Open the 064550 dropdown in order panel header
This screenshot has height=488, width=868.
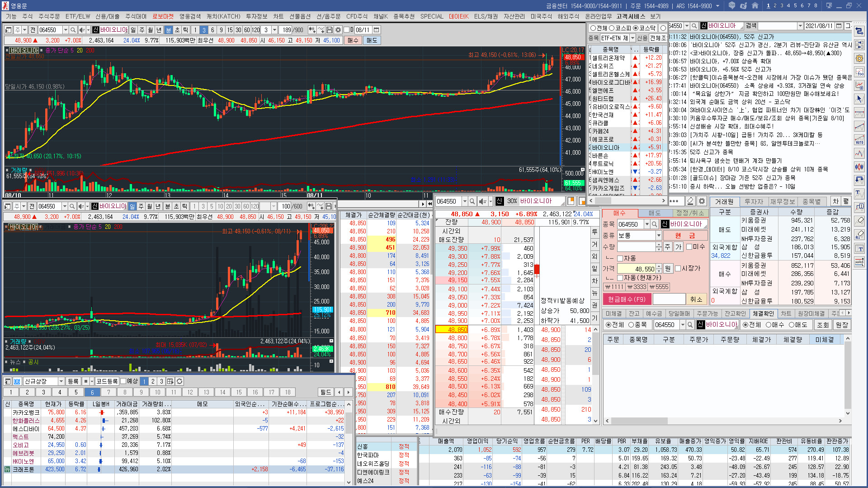(464, 201)
